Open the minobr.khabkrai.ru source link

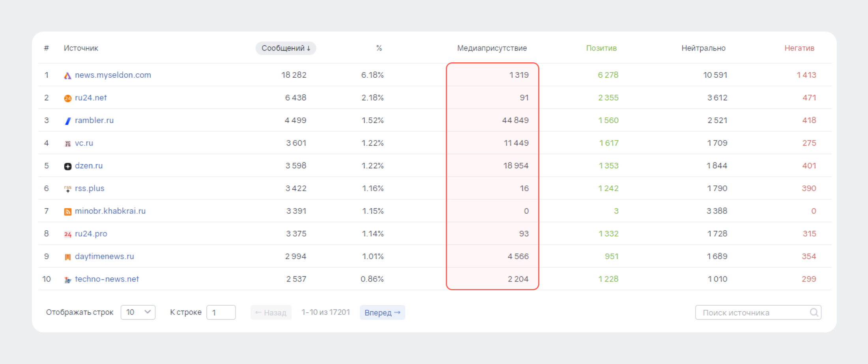point(110,211)
